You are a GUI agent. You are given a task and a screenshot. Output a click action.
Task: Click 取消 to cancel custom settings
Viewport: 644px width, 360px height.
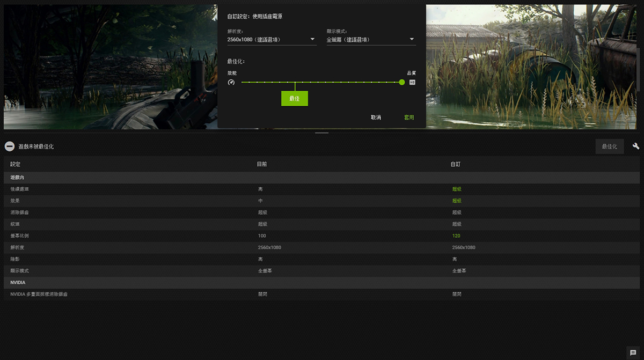[x=376, y=117]
